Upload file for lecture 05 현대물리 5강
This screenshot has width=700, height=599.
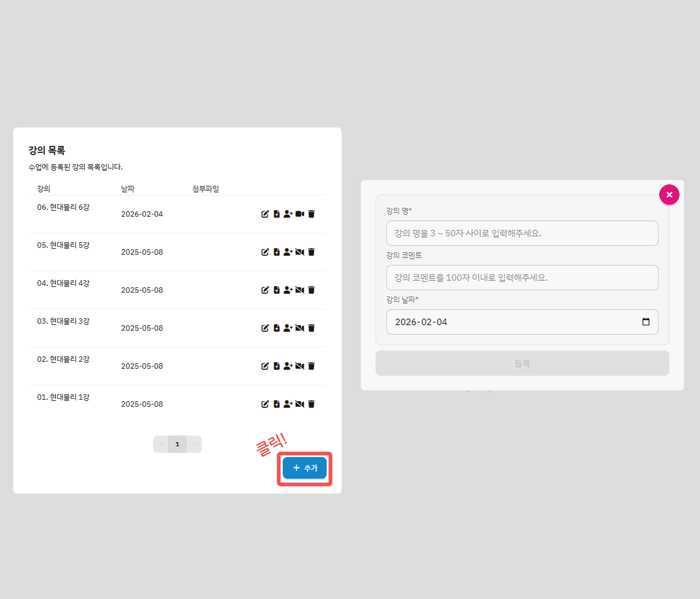click(x=277, y=252)
